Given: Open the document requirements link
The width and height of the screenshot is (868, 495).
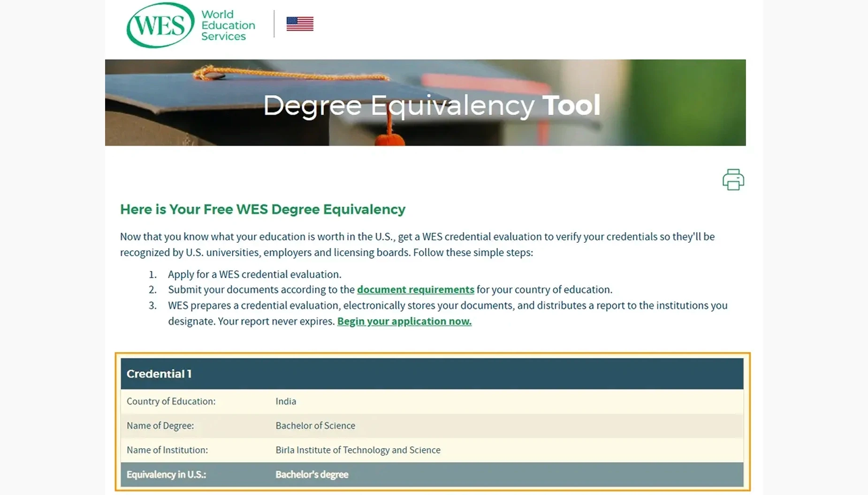Looking at the screenshot, I should tap(415, 290).
